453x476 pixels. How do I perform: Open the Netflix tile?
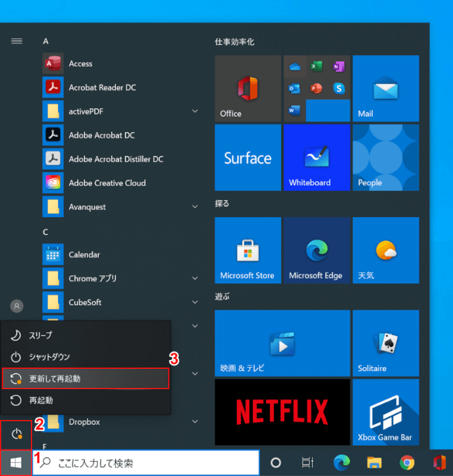click(x=282, y=412)
